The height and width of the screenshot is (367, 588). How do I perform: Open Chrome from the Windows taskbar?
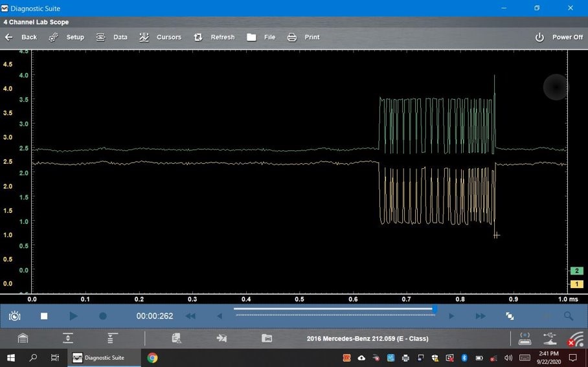(x=152, y=357)
